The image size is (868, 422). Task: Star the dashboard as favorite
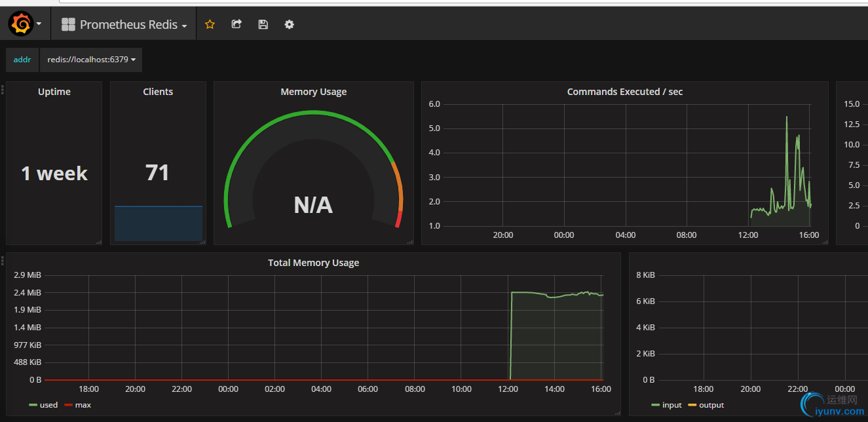(210, 24)
